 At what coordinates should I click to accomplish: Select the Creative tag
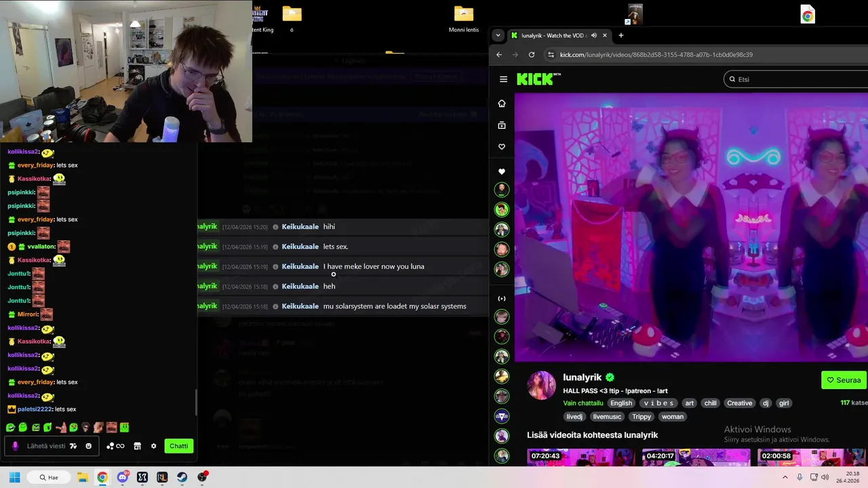pyautogui.click(x=740, y=403)
